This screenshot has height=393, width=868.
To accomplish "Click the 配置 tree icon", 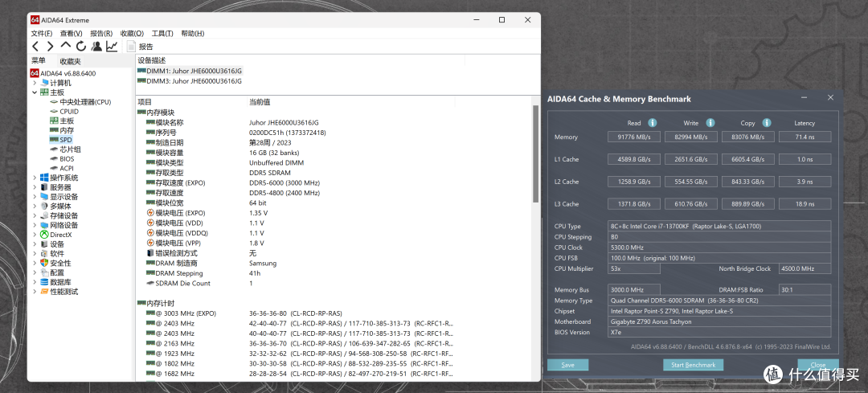I will pyautogui.click(x=44, y=272).
